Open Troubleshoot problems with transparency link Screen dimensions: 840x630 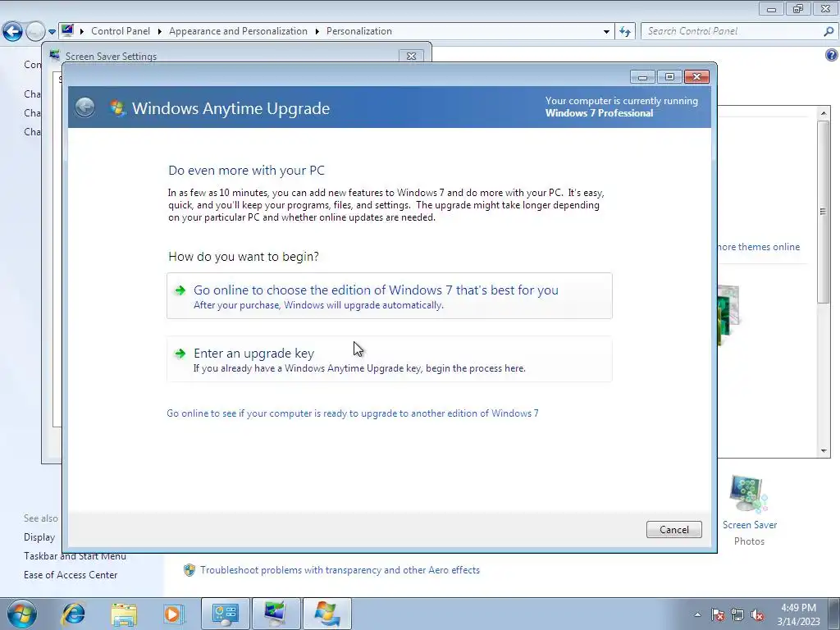340,570
